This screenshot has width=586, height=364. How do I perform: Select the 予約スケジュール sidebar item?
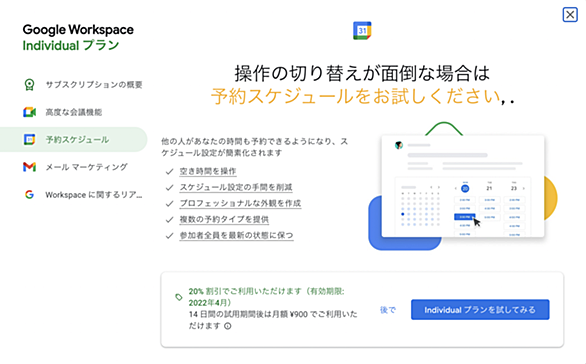pyautogui.click(x=74, y=139)
